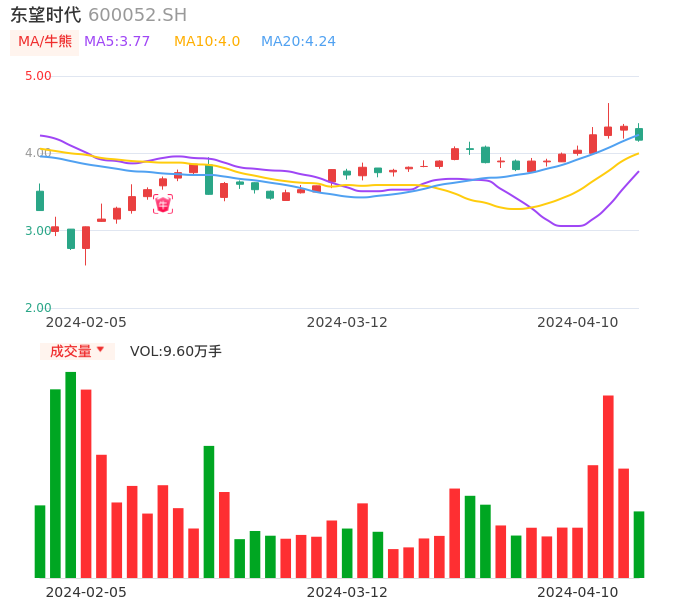The width and height of the screenshot is (686, 606).
Task: Click the 3.00 price axis label
Action: (x=38, y=231)
